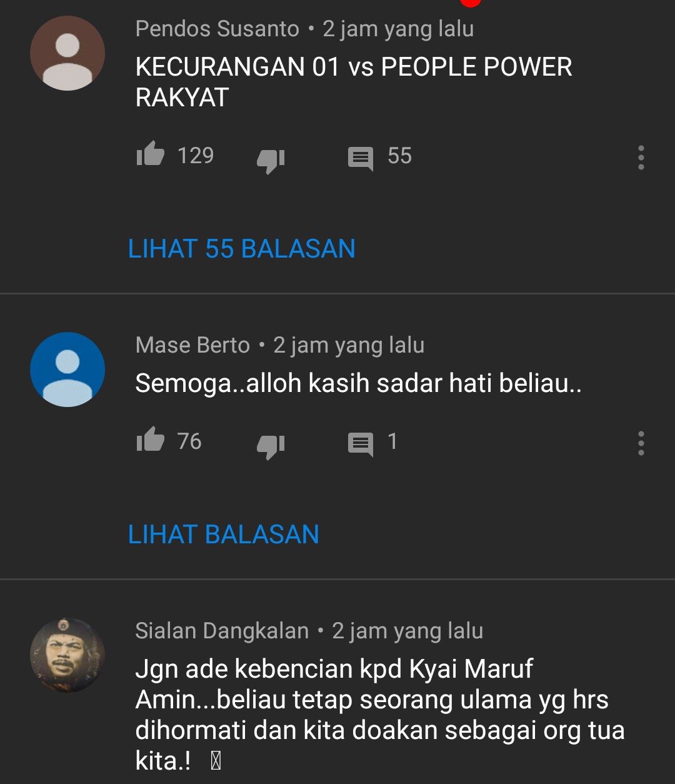Expand LIHAT 55 BALASAN replies
675x784 pixels.
[242, 249]
